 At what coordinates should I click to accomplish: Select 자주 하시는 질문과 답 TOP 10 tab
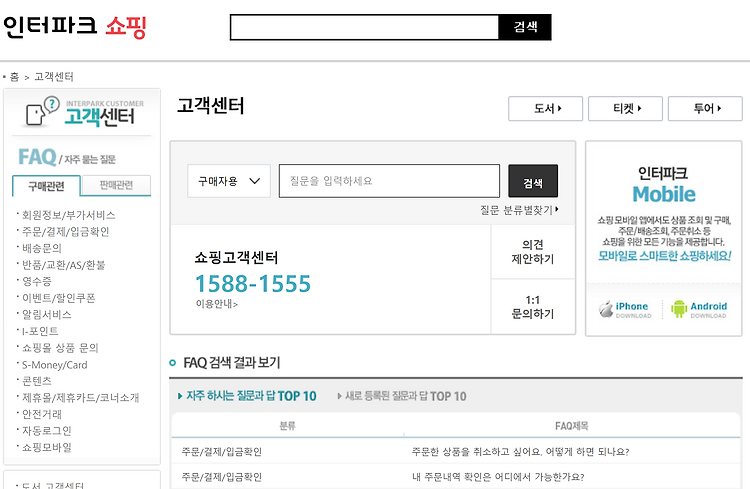pyautogui.click(x=247, y=396)
